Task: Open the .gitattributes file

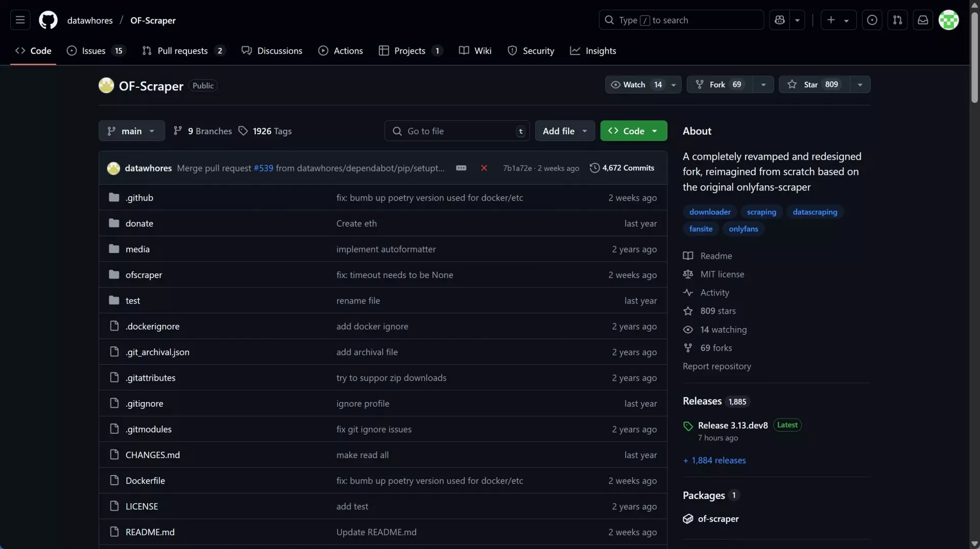Action: [x=150, y=378]
